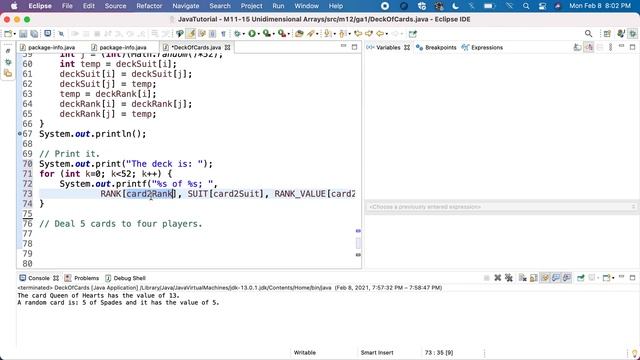This screenshot has width=640, height=360.
Task: Open the dropdown arrow beside Debug icon
Action: pyautogui.click(x=244, y=34)
